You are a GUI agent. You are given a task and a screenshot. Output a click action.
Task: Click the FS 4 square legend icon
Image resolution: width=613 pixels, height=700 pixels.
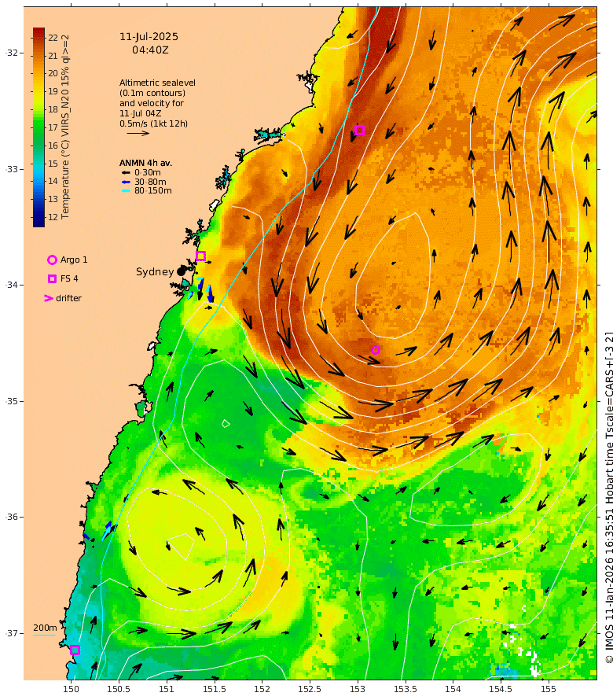click(52, 278)
